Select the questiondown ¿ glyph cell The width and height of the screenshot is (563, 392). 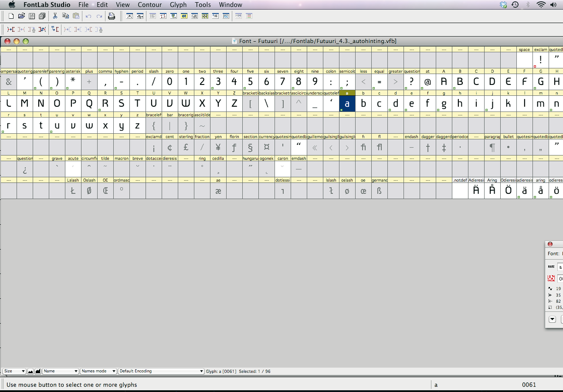coord(25,169)
